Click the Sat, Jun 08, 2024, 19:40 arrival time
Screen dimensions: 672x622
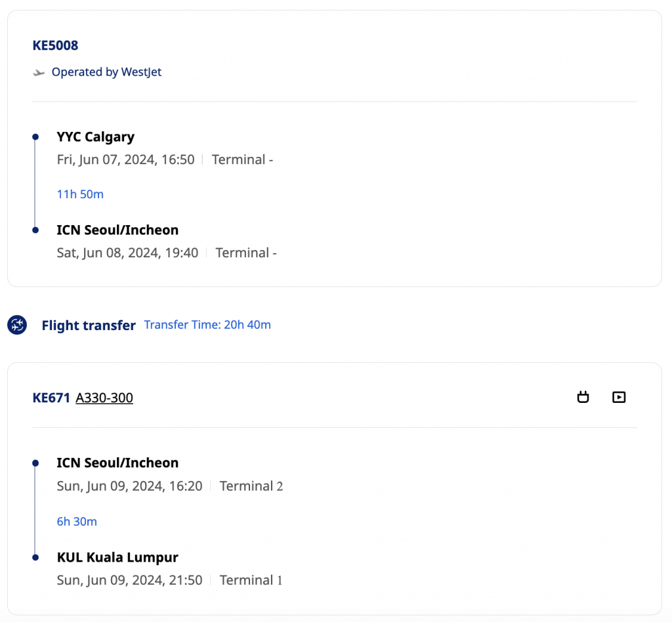128,253
